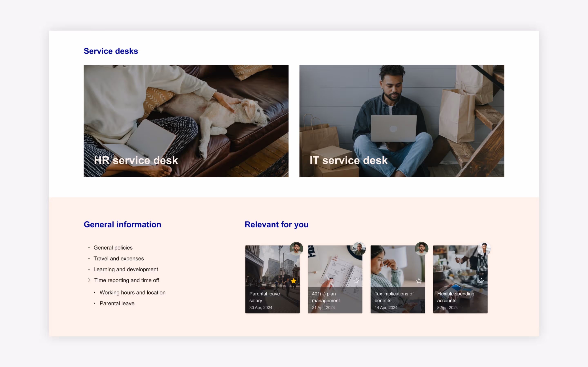
Task: Open the Parental leave salary article title
Action: pos(264,297)
